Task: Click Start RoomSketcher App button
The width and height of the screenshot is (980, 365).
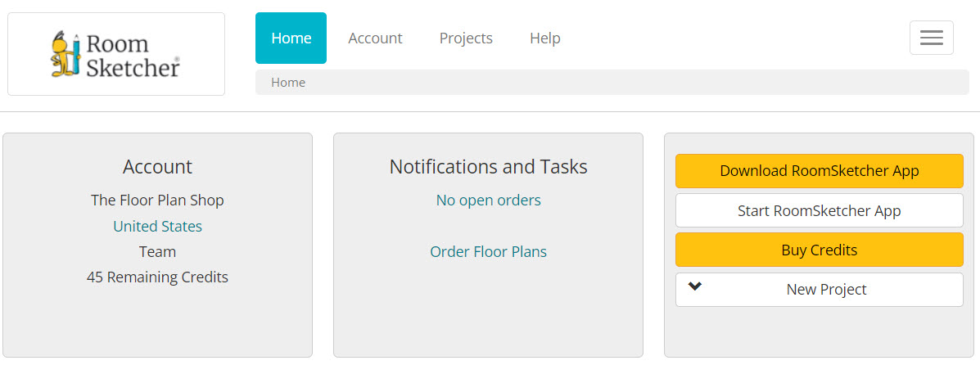Action: 819,210
